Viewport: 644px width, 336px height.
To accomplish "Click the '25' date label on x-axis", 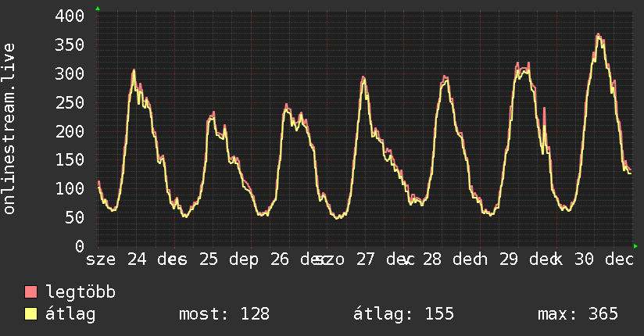I will [x=209, y=259].
